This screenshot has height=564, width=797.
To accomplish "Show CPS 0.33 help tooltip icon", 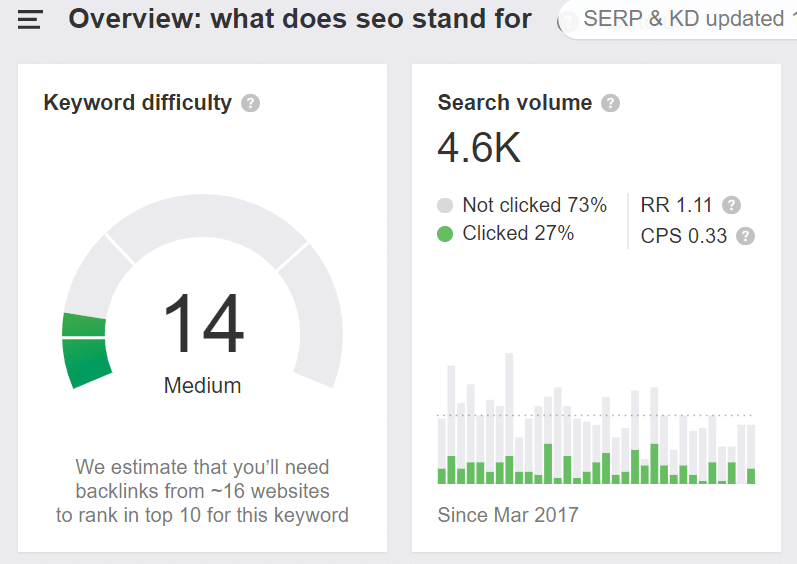I will (x=745, y=236).
